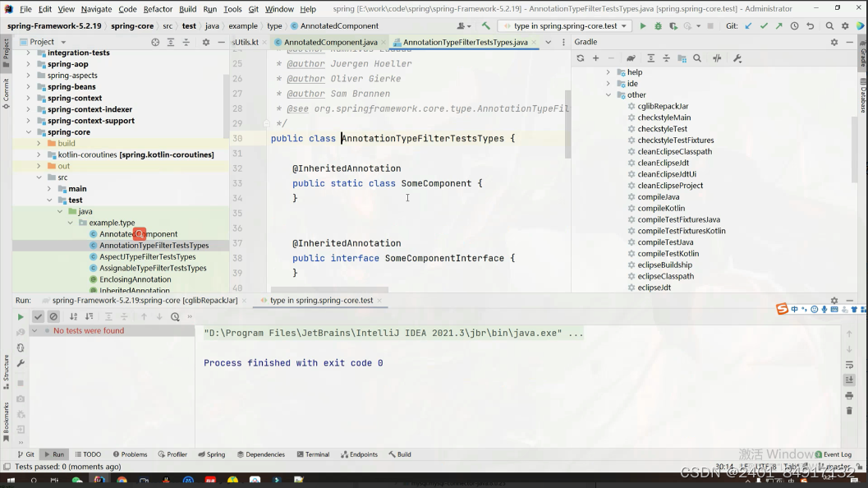Toggle Gradle offline mode
Screen dimensions: 868x488
click(x=717, y=58)
